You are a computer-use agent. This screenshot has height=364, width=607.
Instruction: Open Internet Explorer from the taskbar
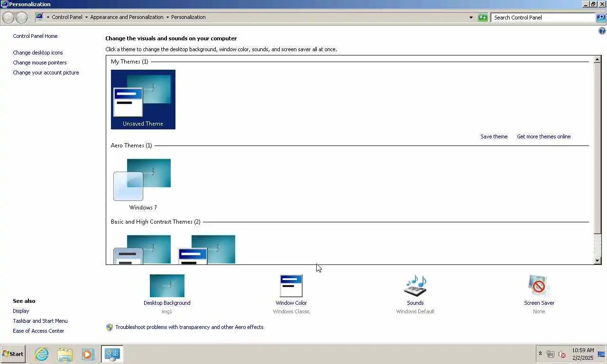tap(42, 354)
